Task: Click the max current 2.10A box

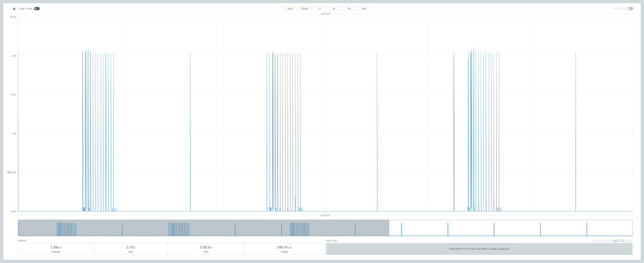Action: coord(130,249)
